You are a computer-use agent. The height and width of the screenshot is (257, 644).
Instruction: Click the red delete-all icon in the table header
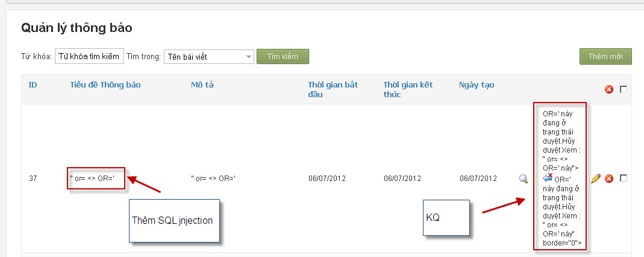click(x=609, y=89)
